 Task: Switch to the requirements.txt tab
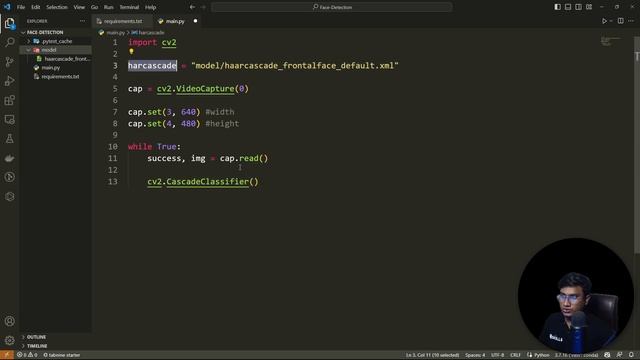click(123, 21)
